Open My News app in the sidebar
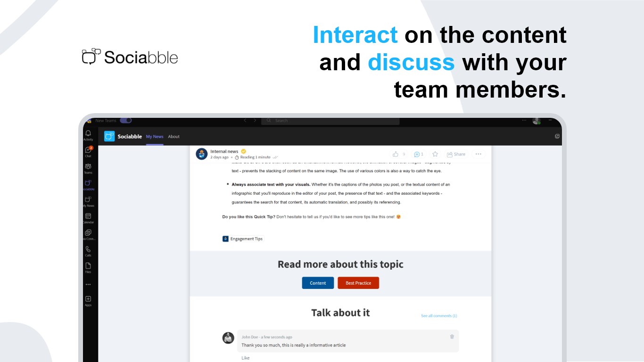The width and height of the screenshot is (644, 362). coord(88,201)
